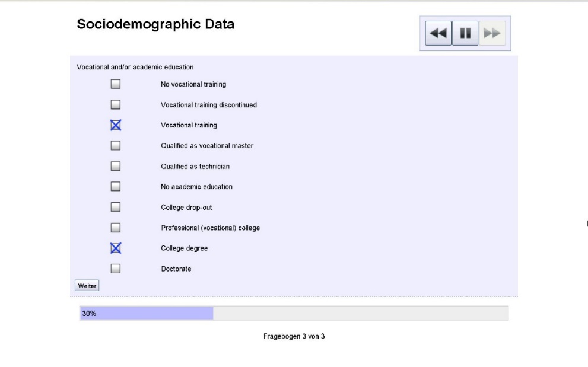Click the Doctorate option label

click(176, 269)
